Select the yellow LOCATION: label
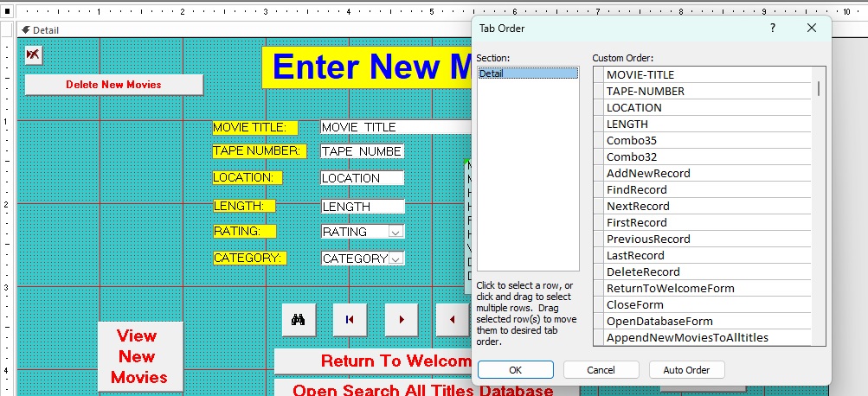 (248, 177)
